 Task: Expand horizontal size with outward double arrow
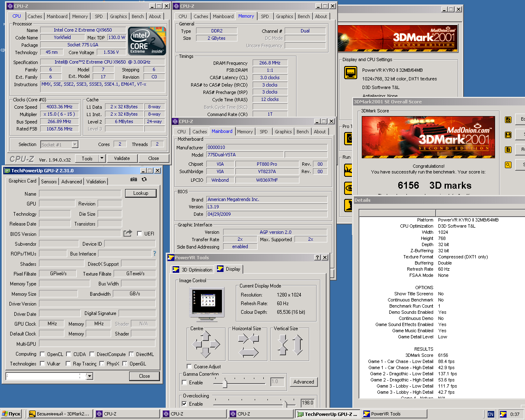tap(249, 352)
